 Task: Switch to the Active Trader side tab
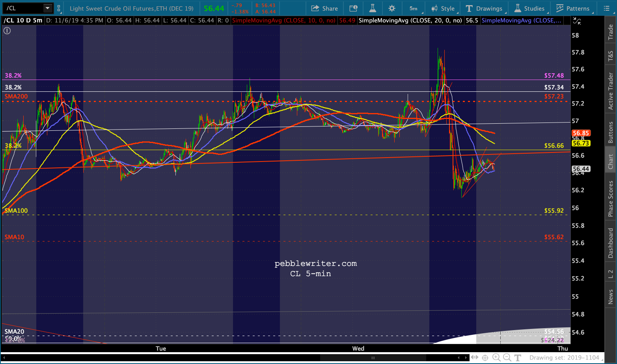click(x=611, y=91)
